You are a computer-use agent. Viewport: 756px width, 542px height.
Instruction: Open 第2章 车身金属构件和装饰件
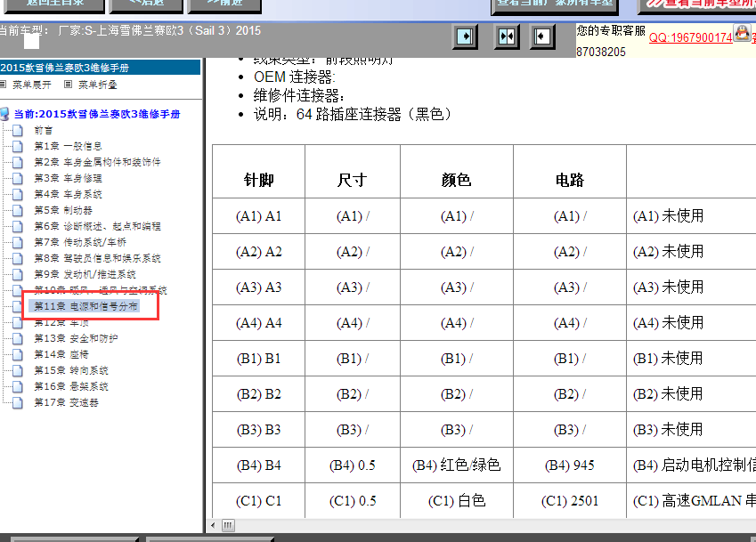pos(97,162)
